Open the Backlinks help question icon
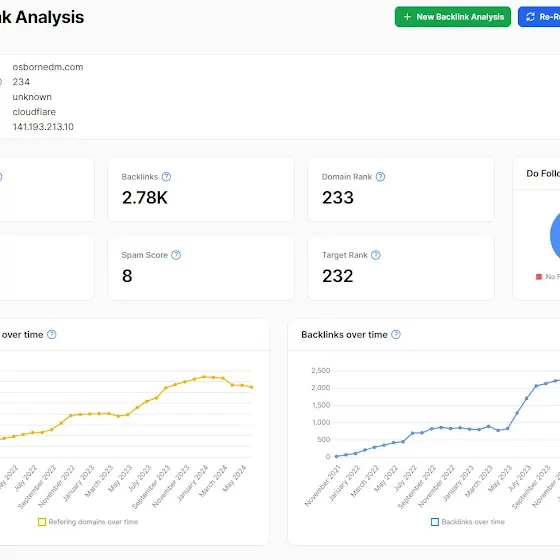 point(166,177)
